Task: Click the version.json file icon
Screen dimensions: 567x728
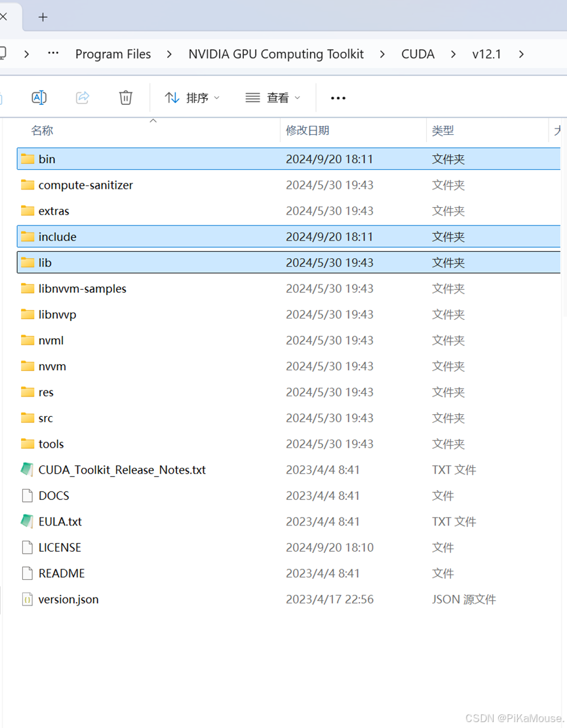Action: point(28,600)
